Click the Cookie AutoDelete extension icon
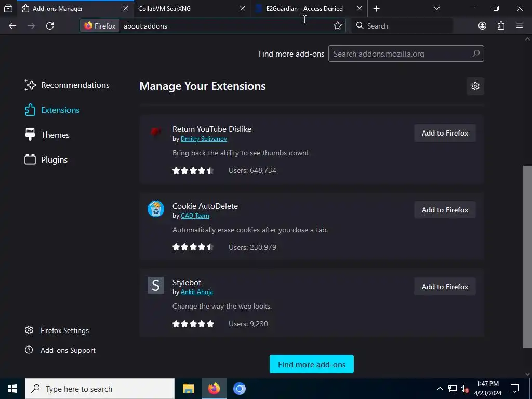The width and height of the screenshot is (532, 399). coord(156,209)
